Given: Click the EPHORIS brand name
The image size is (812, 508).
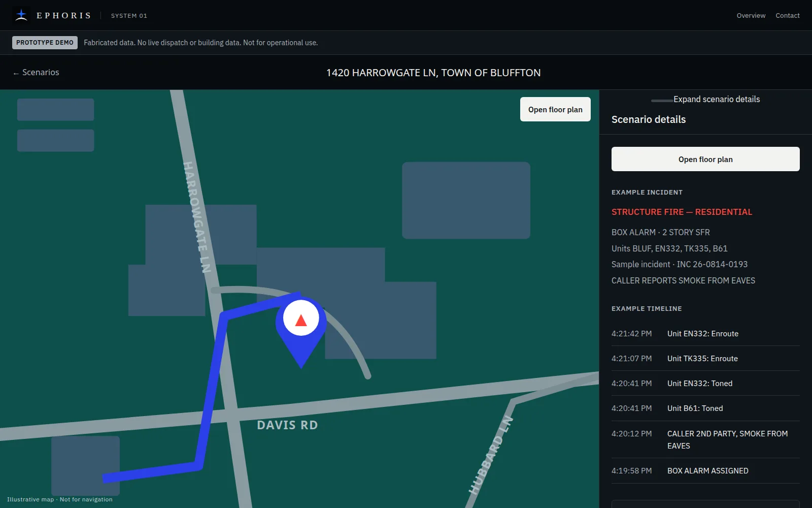Looking at the screenshot, I should (64, 16).
